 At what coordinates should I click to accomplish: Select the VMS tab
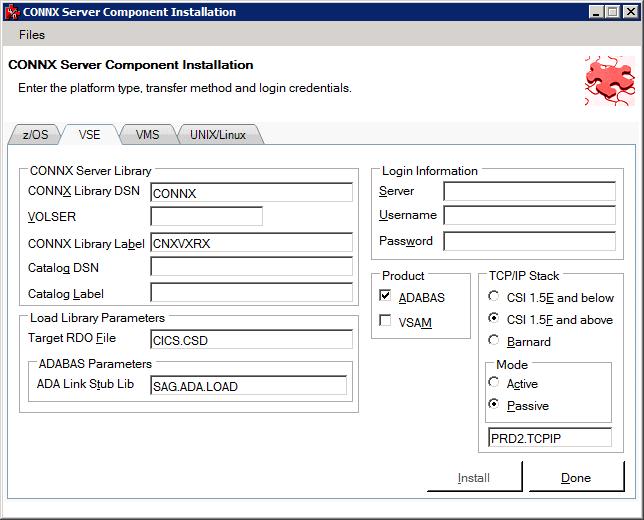(147, 135)
